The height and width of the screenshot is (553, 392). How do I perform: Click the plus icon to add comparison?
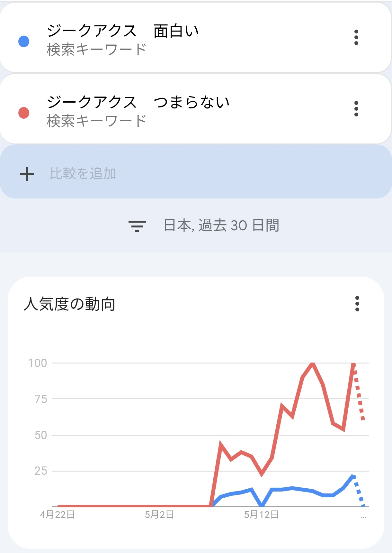[27, 174]
